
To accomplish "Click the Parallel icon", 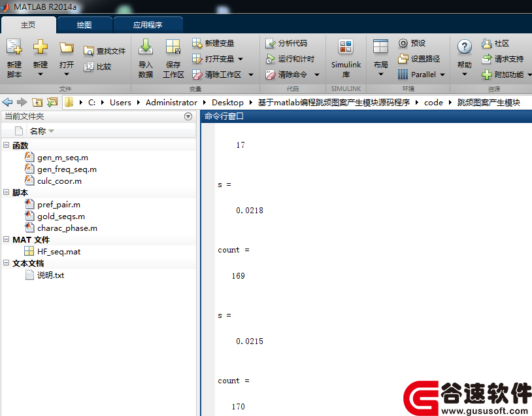I will point(403,75).
